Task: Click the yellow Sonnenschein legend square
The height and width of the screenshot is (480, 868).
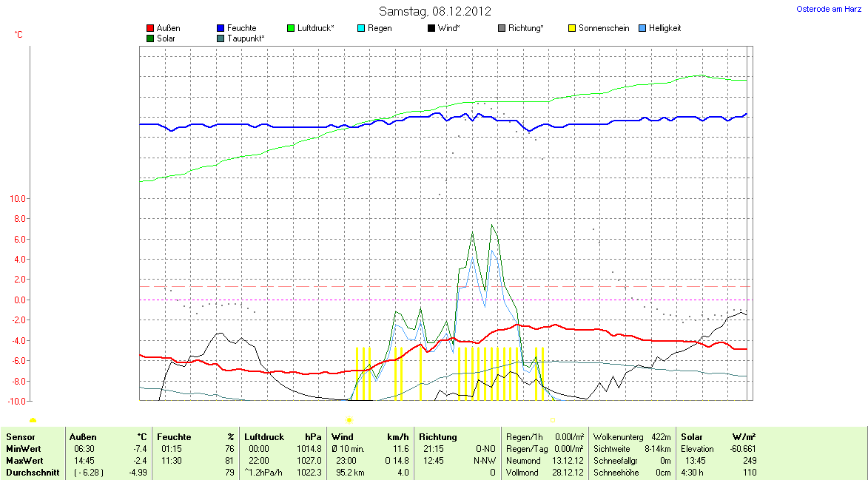Action: [572, 29]
